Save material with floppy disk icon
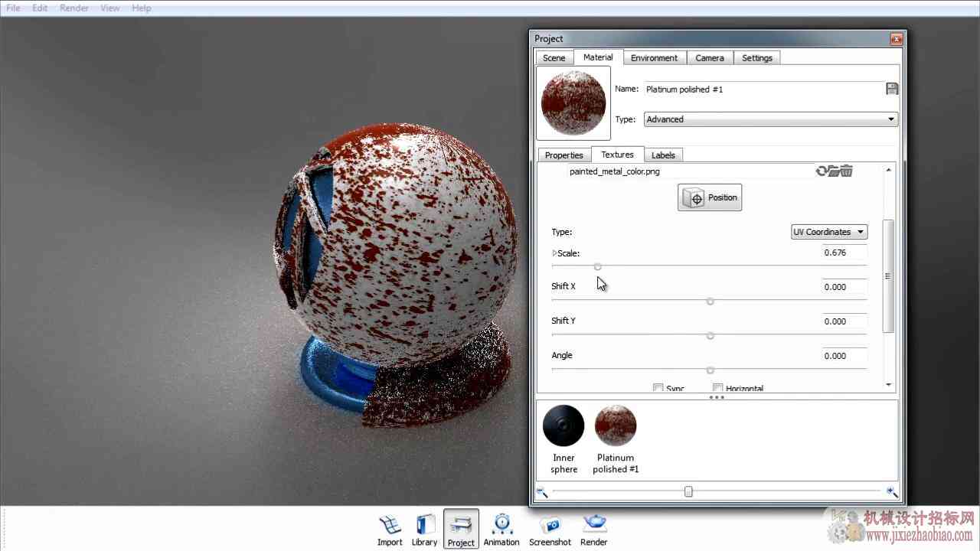The width and height of the screenshot is (980, 551). tap(892, 89)
